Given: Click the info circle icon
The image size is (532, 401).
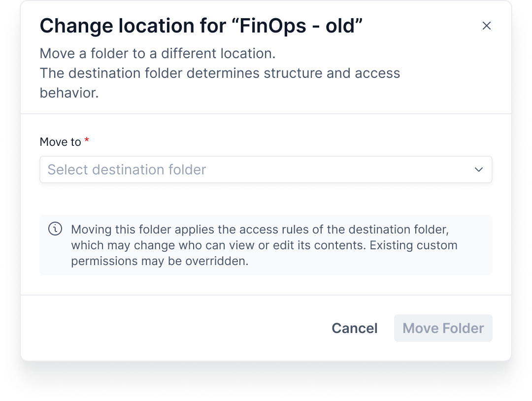Looking at the screenshot, I should click(x=55, y=229).
